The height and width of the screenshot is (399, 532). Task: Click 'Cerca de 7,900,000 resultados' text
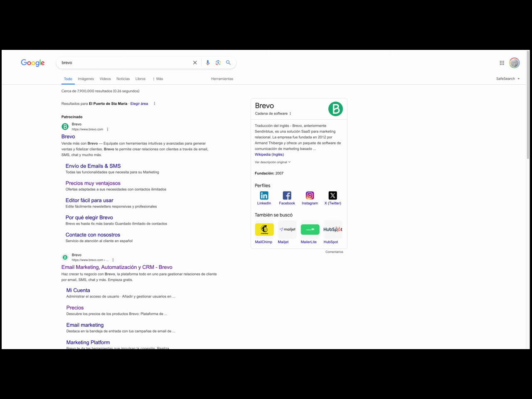click(x=87, y=91)
